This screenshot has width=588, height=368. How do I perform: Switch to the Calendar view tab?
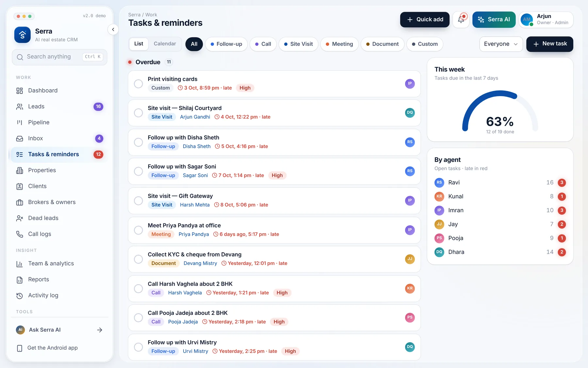165,44
